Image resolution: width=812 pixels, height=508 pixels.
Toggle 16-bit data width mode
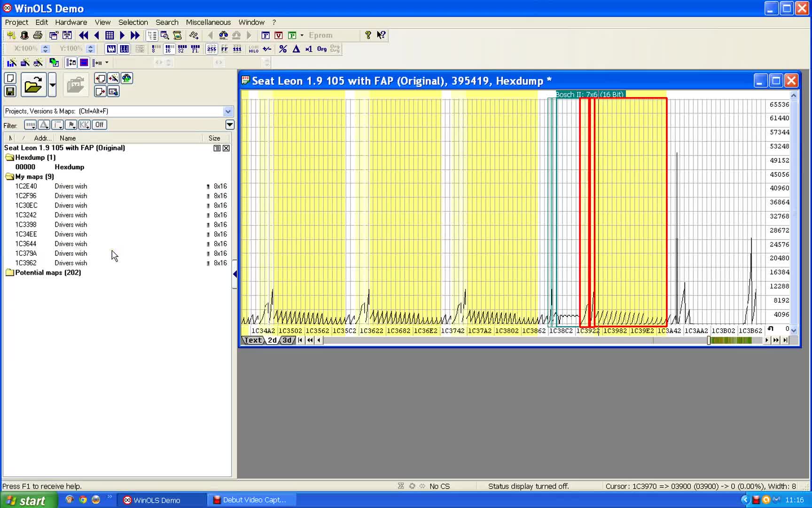pyautogui.click(x=169, y=49)
